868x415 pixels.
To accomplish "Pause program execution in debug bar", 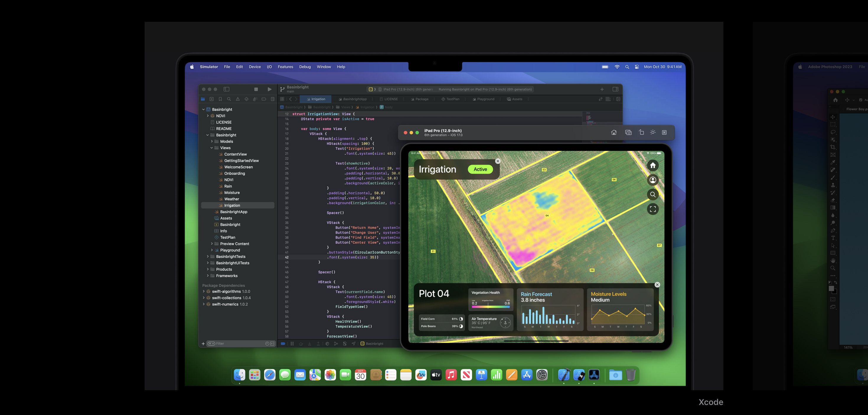I will click(x=292, y=344).
